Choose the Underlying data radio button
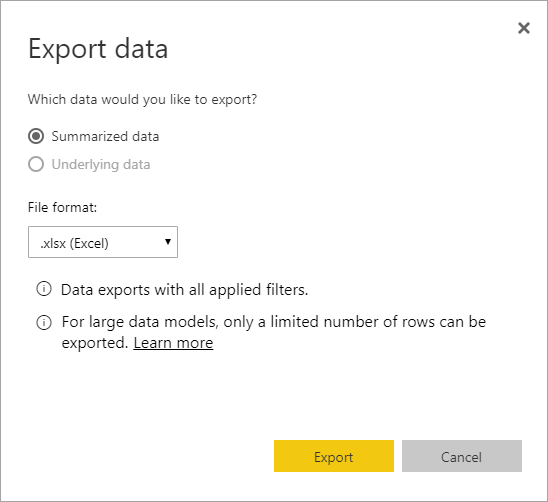Screen dimensions: 548x502 36,164
